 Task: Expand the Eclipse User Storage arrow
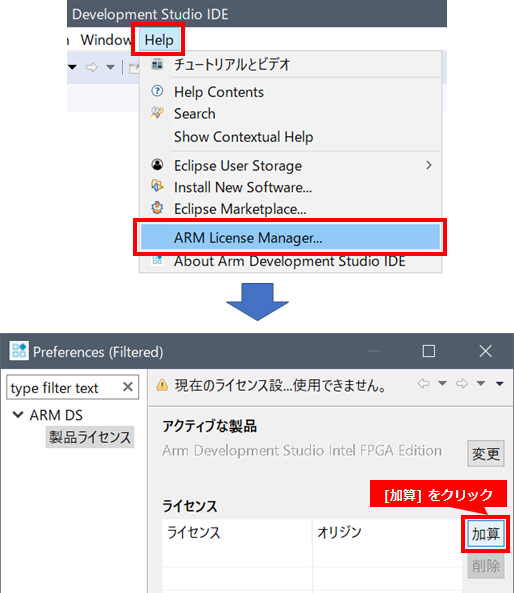429,165
